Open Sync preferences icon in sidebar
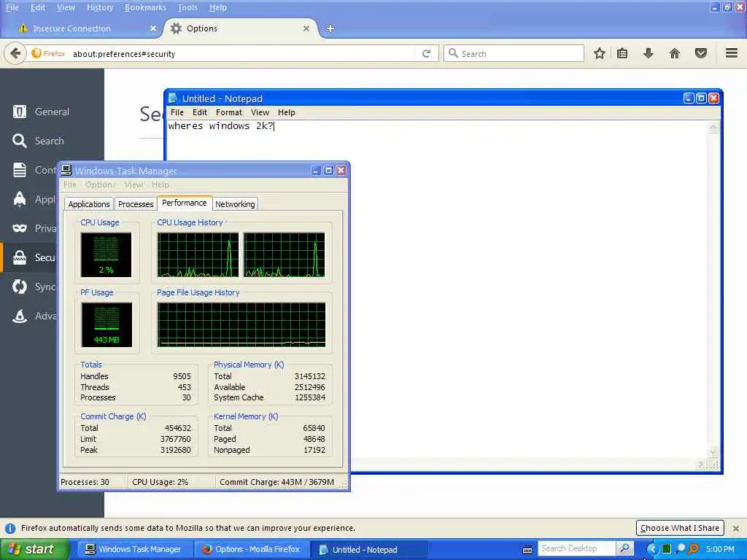 coord(20,287)
